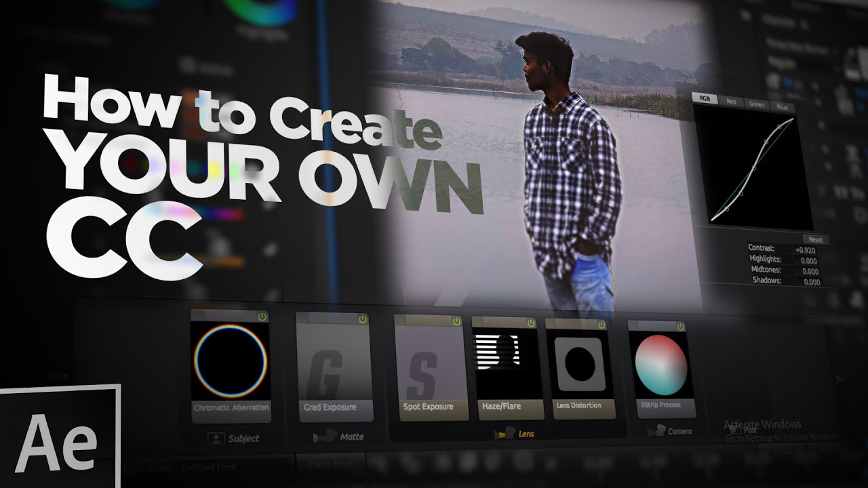Click the "Midtones:" label
This screenshot has width=868, height=488.
pyautogui.click(x=765, y=269)
